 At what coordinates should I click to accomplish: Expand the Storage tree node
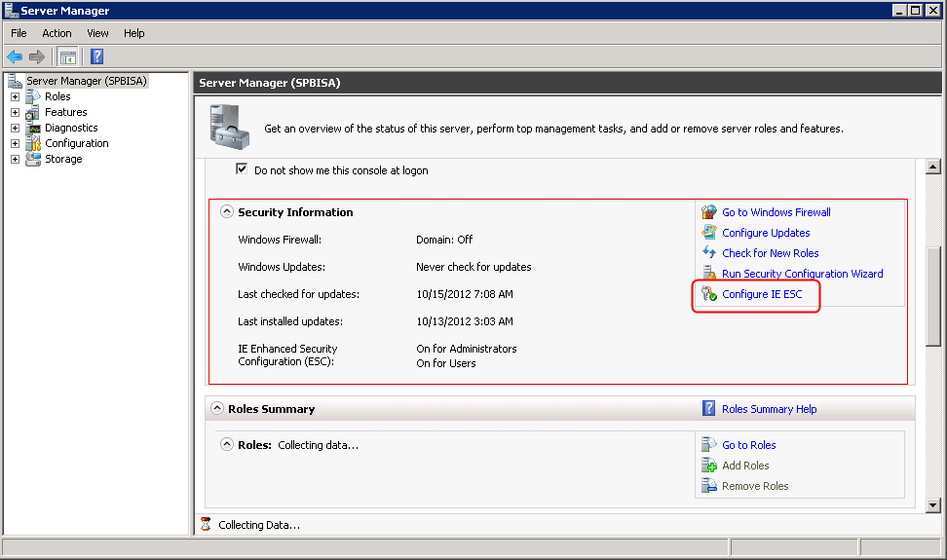pyautogui.click(x=15, y=160)
